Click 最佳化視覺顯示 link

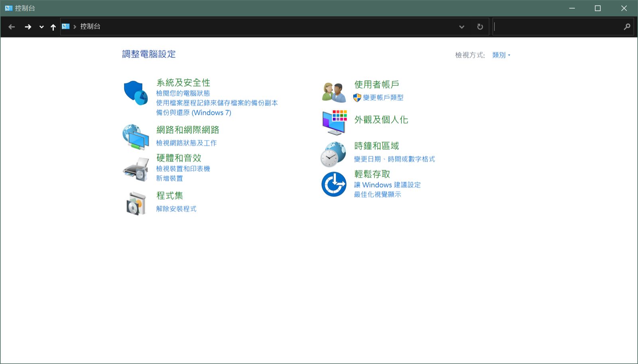click(378, 195)
